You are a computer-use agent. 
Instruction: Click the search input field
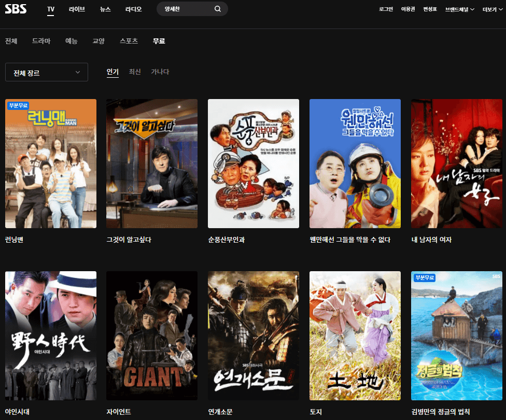pos(192,9)
